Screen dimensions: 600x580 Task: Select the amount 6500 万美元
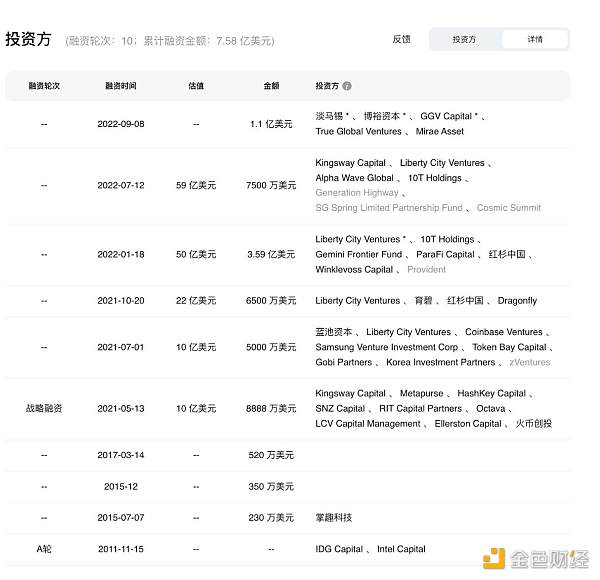(271, 301)
